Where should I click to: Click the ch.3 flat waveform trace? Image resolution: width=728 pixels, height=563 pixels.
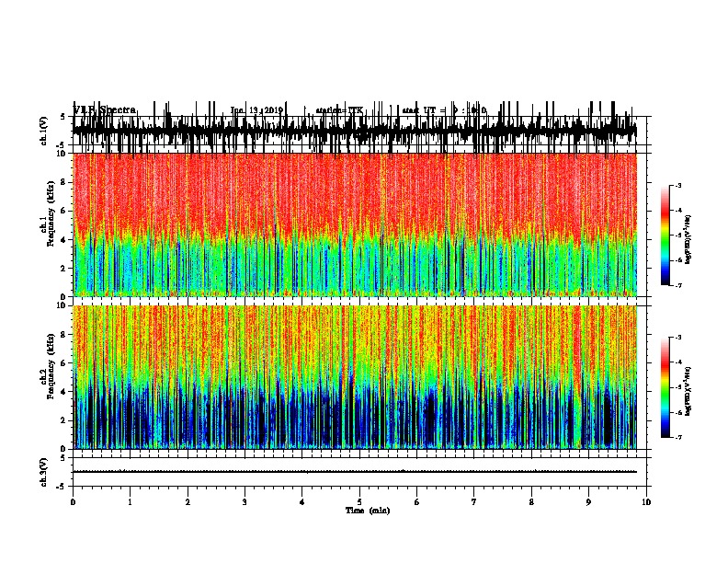tap(355, 472)
